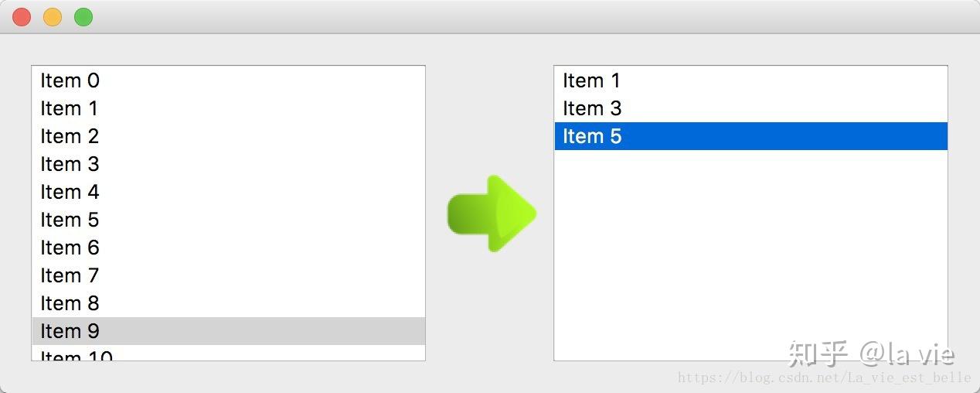Pick Item 4 in the left list
The image size is (980, 393).
[x=70, y=192]
